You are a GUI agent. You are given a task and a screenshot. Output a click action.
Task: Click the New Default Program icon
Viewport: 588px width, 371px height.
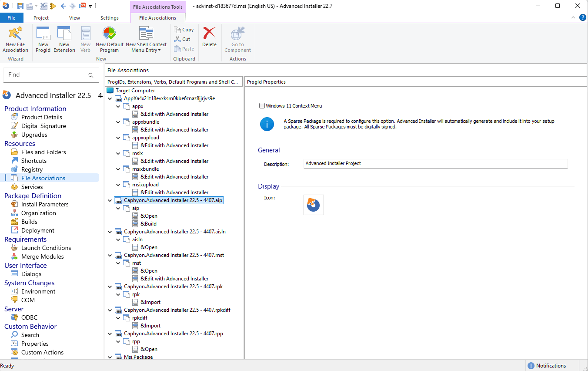click(x=109, y=39)
